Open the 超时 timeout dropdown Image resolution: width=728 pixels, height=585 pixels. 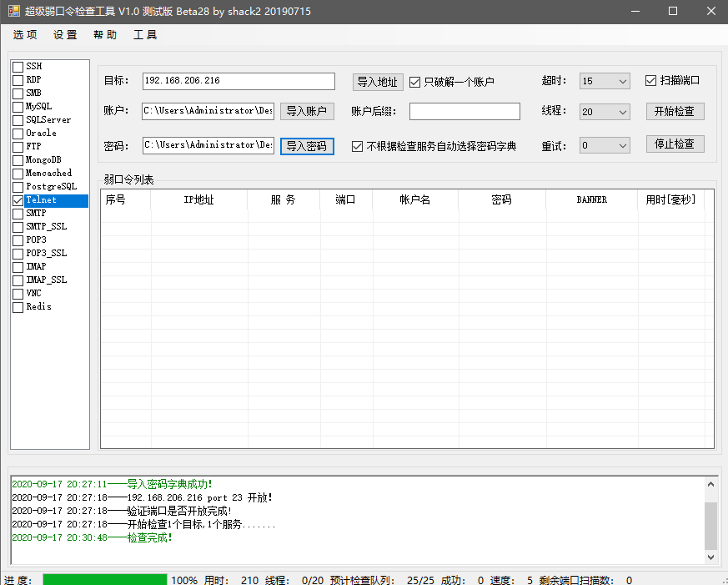(605, 81)
